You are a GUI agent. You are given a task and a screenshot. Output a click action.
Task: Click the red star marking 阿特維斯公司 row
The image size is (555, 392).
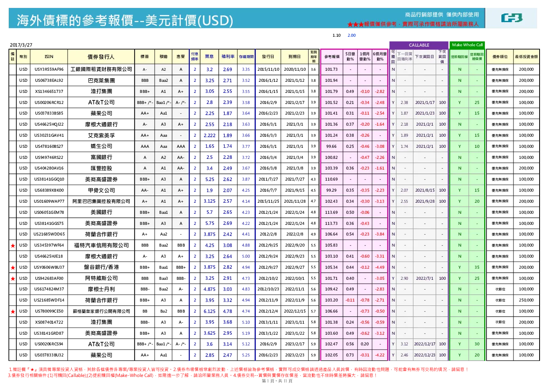coord(13,279)
